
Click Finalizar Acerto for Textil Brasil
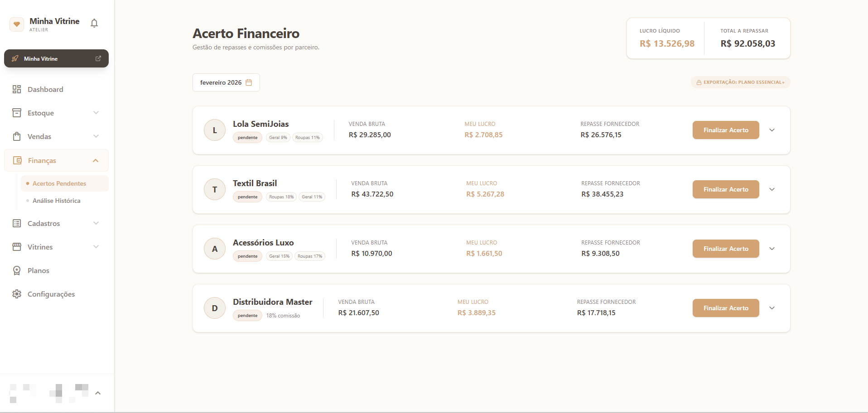[726, 189]
